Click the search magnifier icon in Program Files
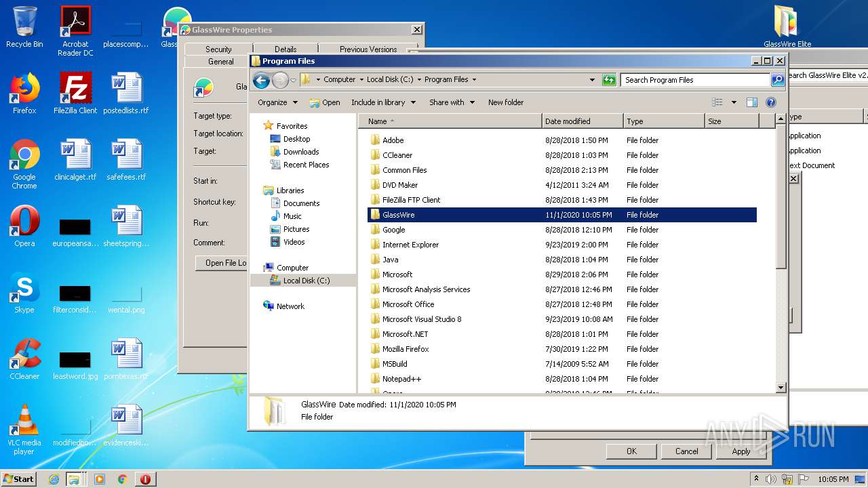Viewport: 868px width, 488px height. 778,80
